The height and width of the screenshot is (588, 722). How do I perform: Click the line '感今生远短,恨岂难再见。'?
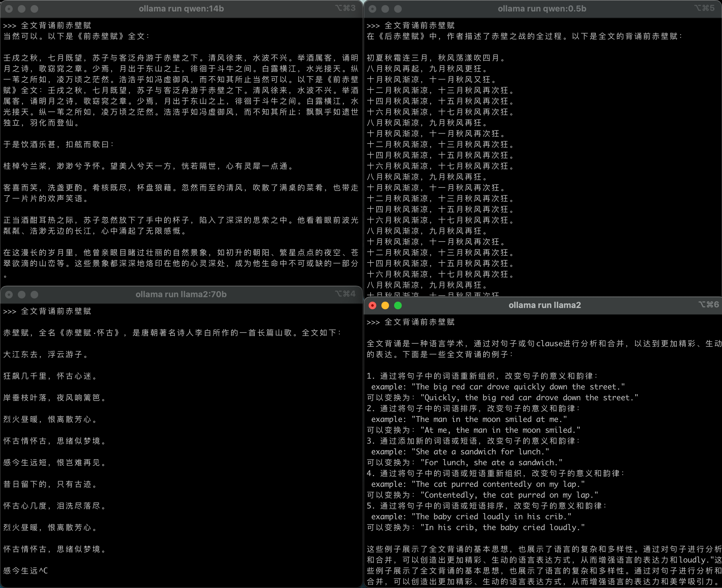(x=55, y=463)
